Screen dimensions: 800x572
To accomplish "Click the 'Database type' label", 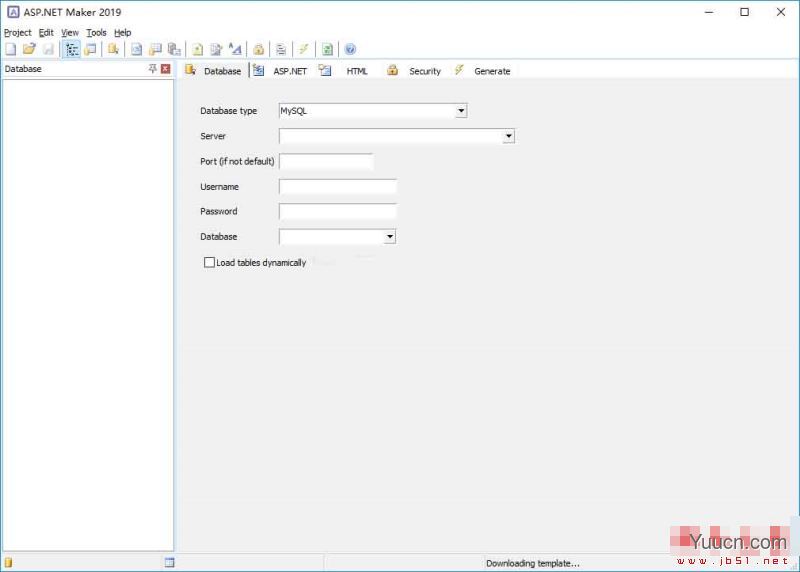I will tap(229, 111).
